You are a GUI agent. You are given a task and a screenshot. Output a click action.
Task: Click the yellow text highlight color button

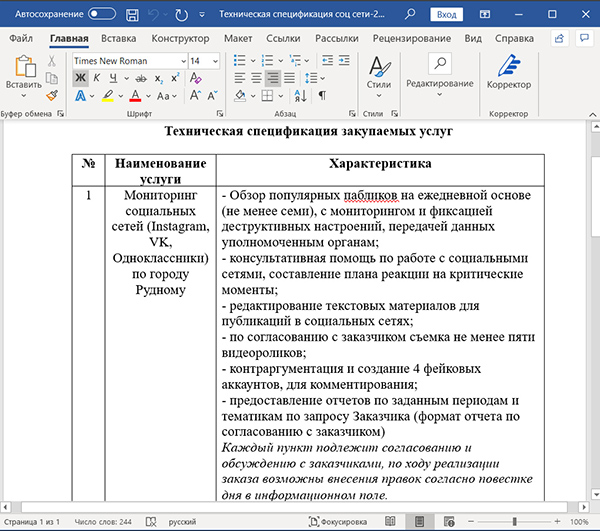108,96
